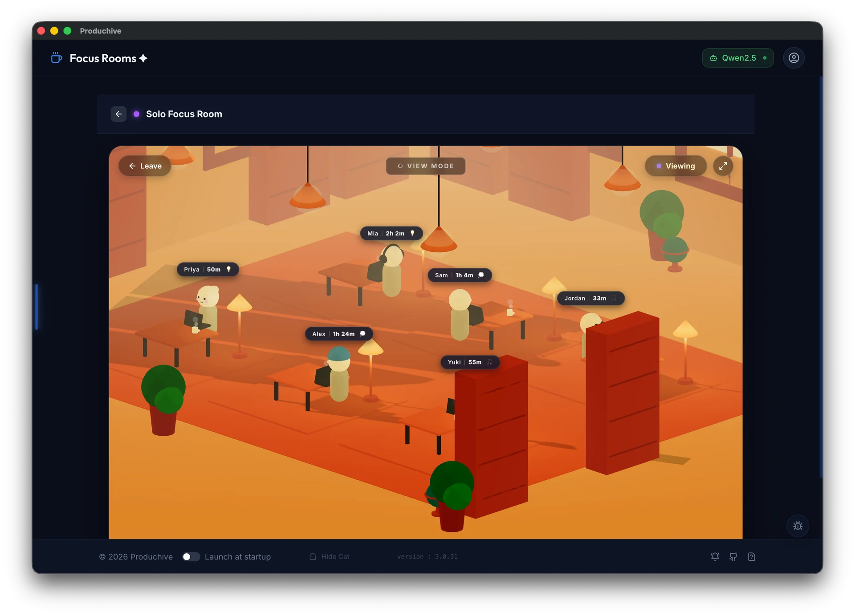
Task: Toggle the Viewing status pill
Action: point(676,166)
